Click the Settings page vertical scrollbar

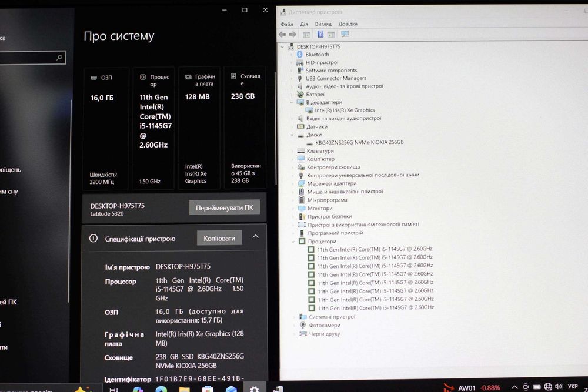276,128
